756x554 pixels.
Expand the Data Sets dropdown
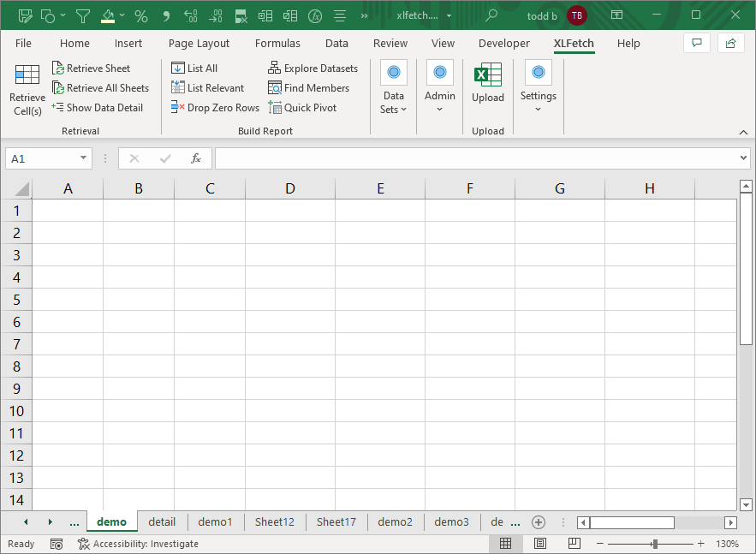click(x=394, y=103)
